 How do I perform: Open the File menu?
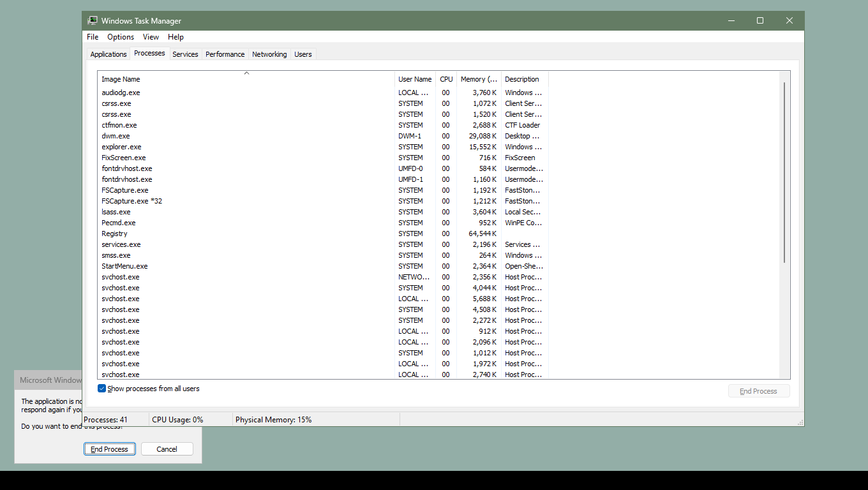pos(93,37)
